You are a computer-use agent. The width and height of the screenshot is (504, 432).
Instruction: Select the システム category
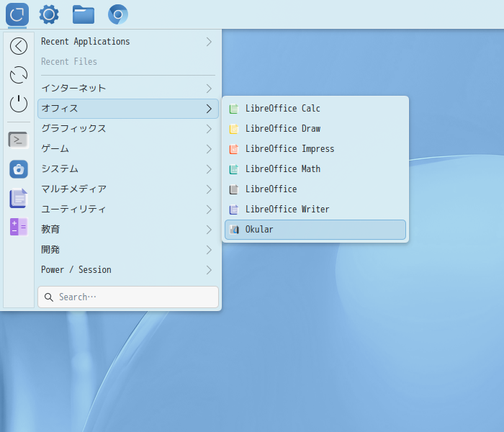pyautogui.click(x=128, y=169)
